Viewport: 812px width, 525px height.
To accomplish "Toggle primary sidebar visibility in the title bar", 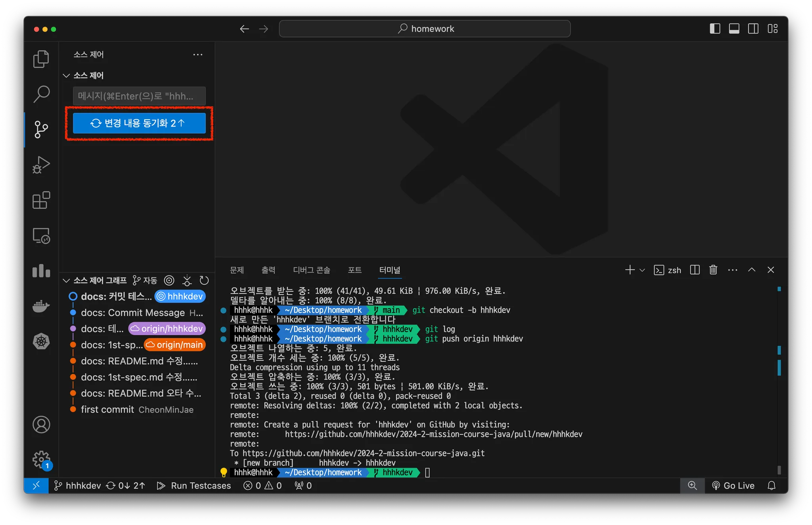I will 715,29.
